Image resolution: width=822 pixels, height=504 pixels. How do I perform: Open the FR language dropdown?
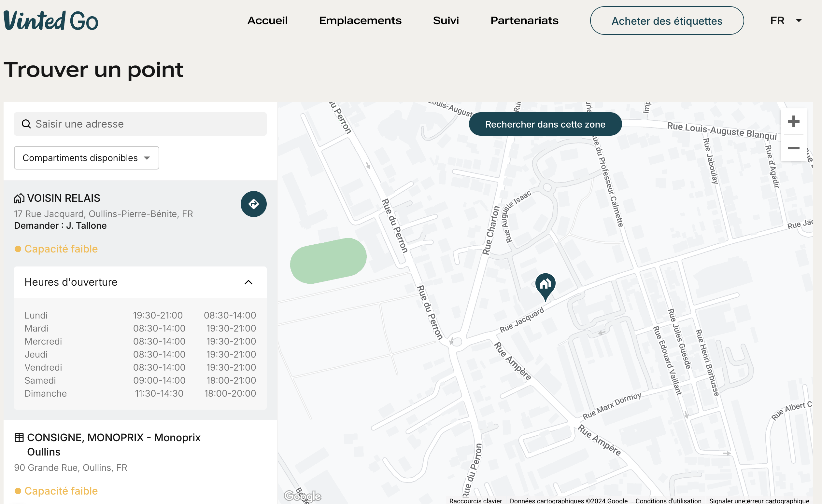click(785, 21)
